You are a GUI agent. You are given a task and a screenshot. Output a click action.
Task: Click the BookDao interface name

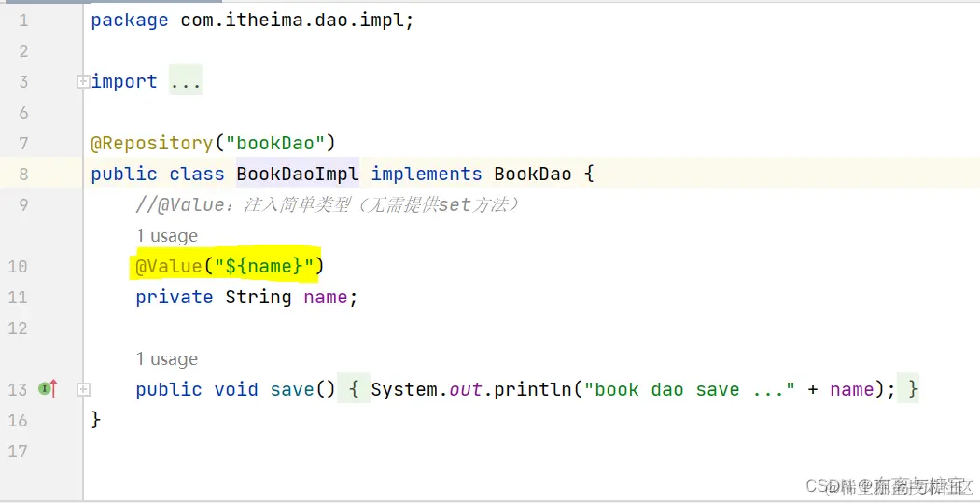[533, 174]
